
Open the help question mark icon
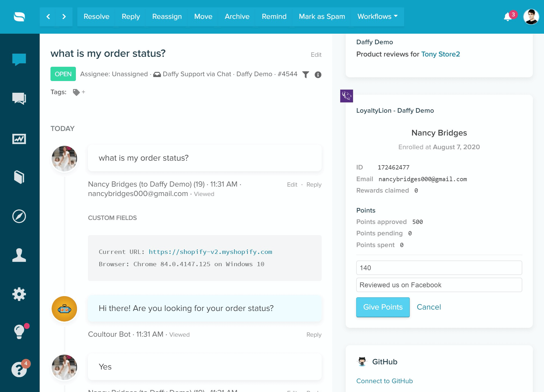point(19,369)
